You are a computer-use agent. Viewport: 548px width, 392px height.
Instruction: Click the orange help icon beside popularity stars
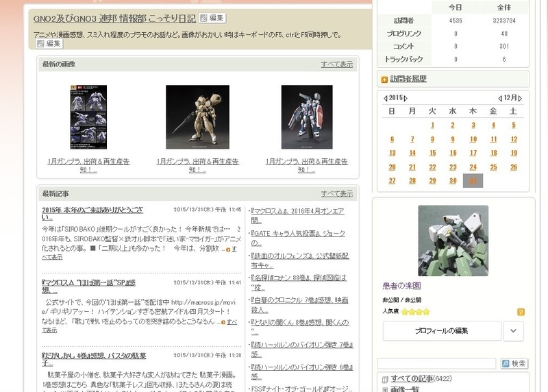(x=521, y=312)
